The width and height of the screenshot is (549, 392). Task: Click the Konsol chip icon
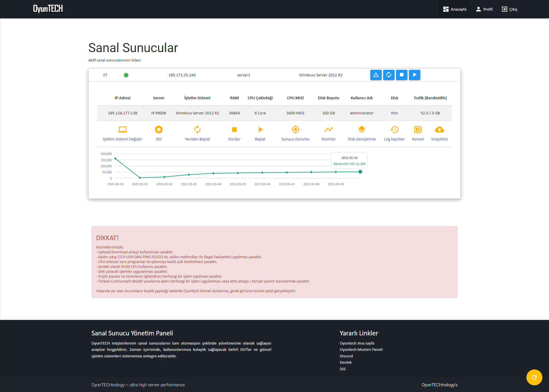tap(418, 130)
